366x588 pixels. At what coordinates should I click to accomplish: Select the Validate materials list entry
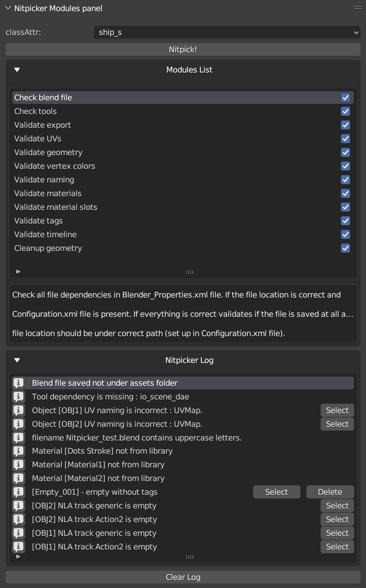(x=182, y=194)
